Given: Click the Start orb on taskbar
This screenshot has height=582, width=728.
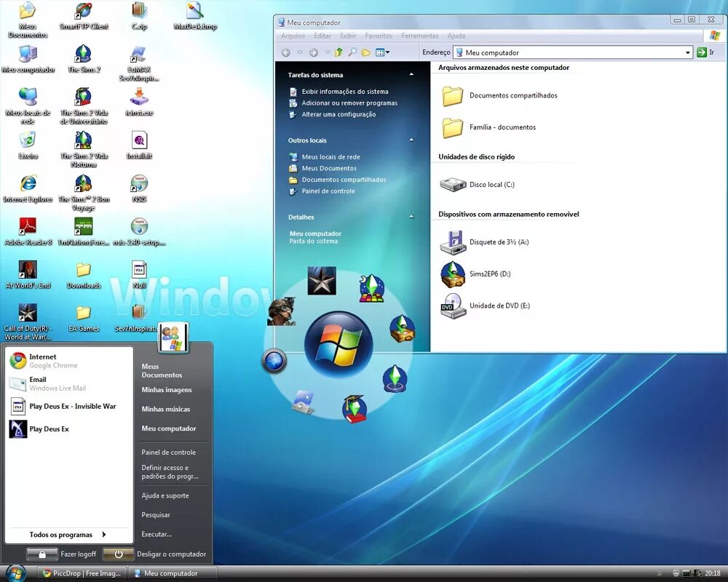Looking at the screenshot, I should tap(16, 574).
